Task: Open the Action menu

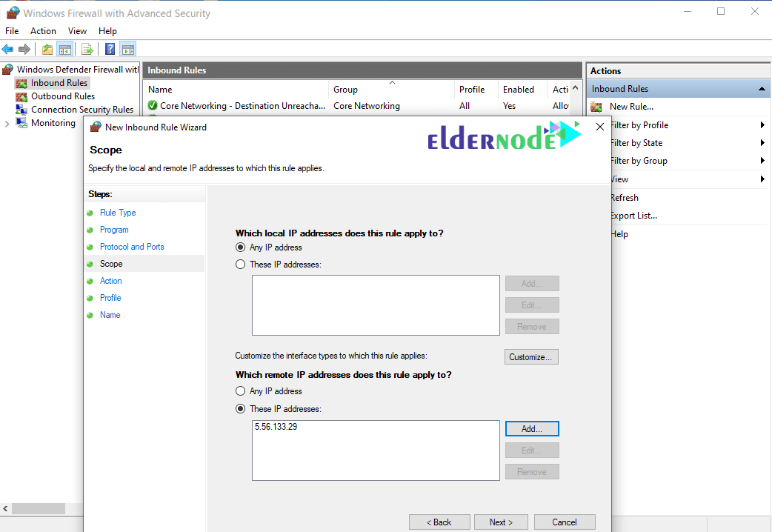Action: pos(43,31)
